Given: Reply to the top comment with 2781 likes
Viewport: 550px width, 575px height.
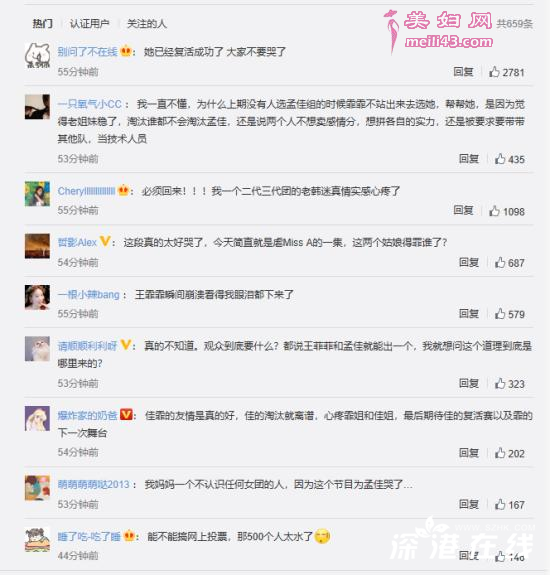Looking at the screenshot, I should pyautogui.click(x=463, y=72).
